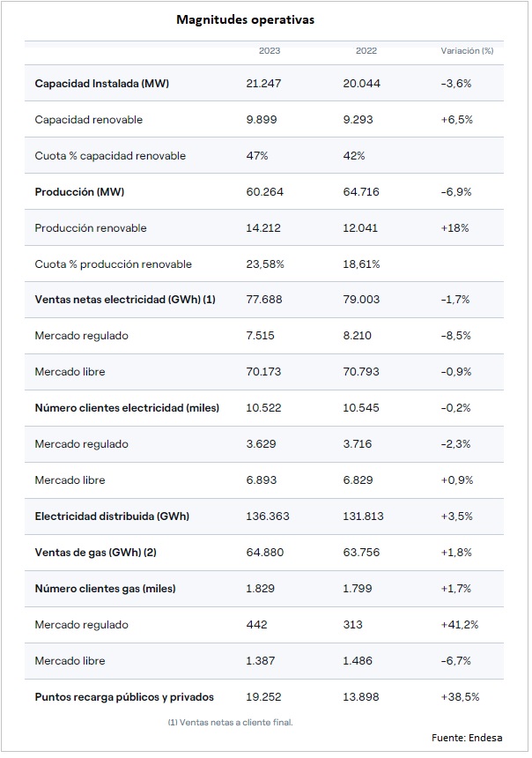The image size is (532, 758).
Task: Click the Fuente: Endesa source text
Action: click(467, 738)
